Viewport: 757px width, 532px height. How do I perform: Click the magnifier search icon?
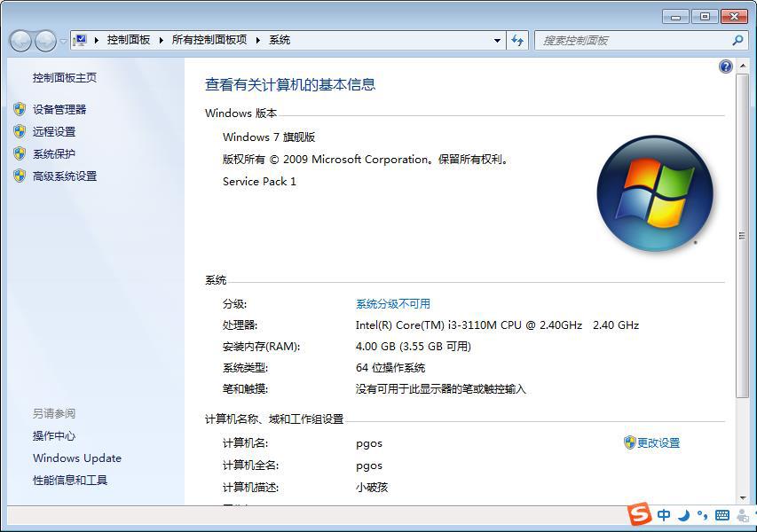(737, 41)
